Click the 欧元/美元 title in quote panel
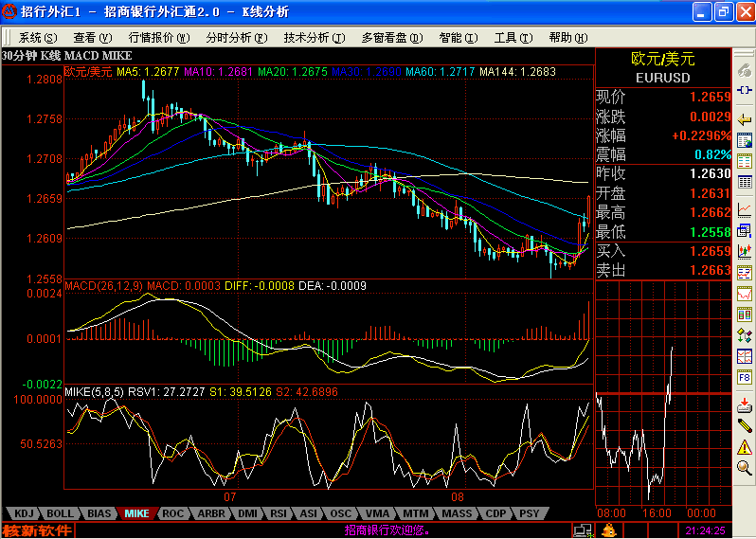This screenshot has width=756, height=539. 663,59
